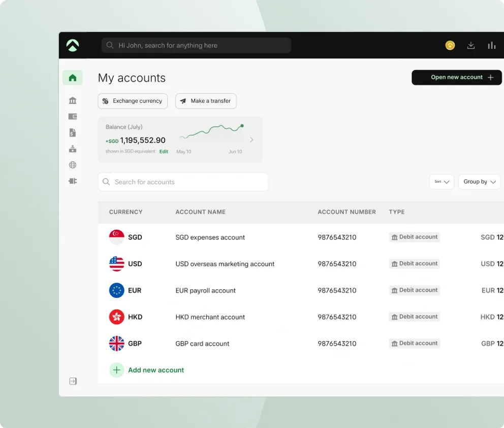This screenshot has height=428, width=504.
Task: Open the cash register sidebar icon
Action: (x=73, y=148)
